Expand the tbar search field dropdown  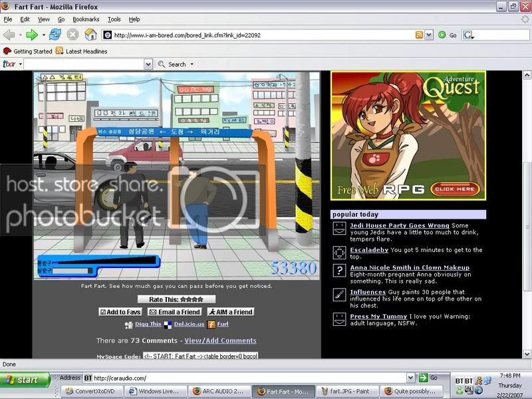pos(148,64)
